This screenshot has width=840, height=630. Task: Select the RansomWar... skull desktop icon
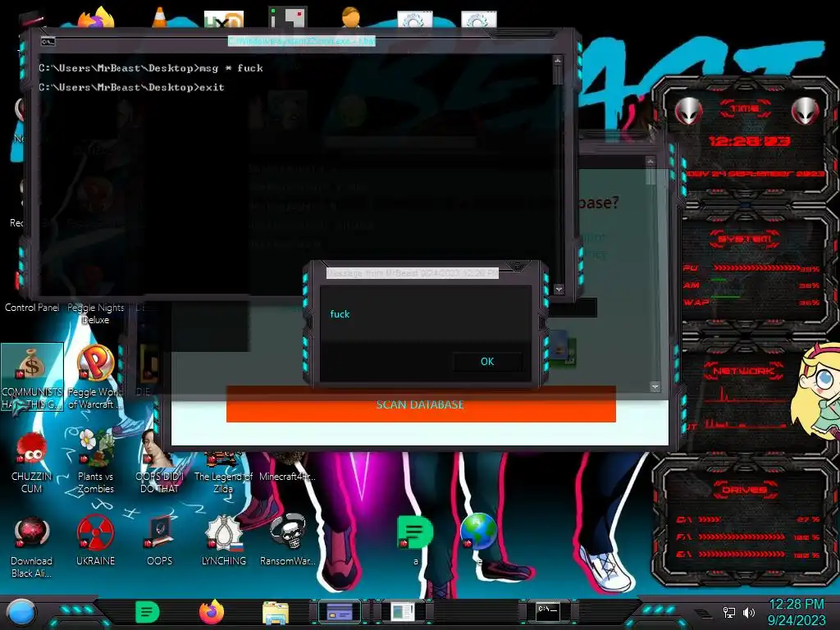pos(287,540)
